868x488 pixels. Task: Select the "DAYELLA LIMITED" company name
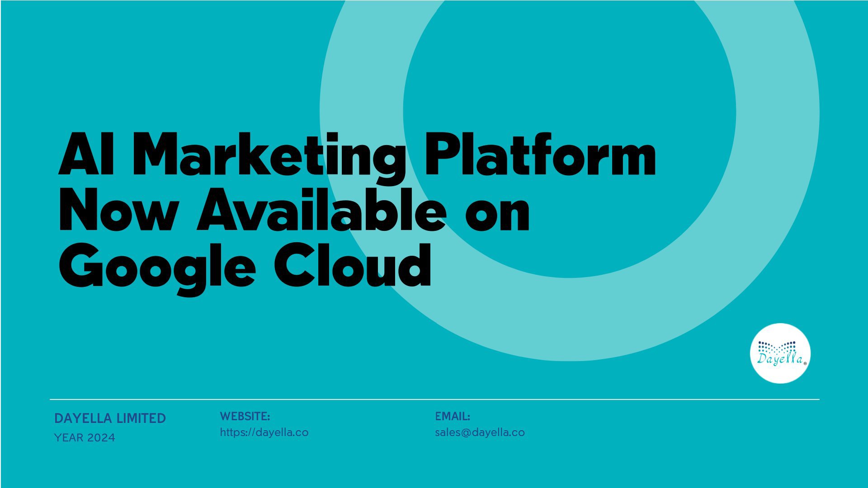coord(110,418)
